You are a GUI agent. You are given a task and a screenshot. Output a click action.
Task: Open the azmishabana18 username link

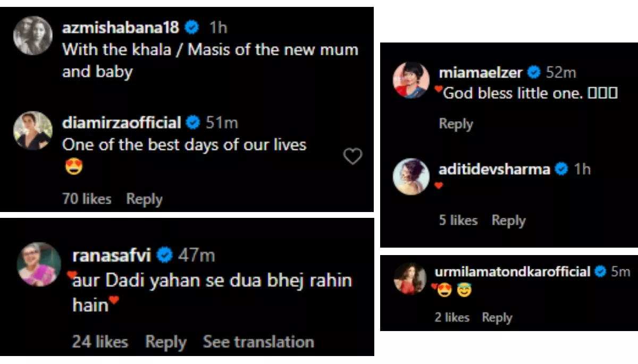pyautogui.click(x=121, y=28)
